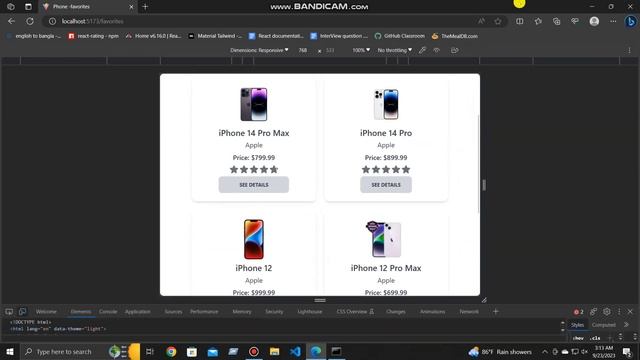640x360 pixels.
Task: Switch to the Lighthouse tab in DevTools
Action: tap(309, 311)
